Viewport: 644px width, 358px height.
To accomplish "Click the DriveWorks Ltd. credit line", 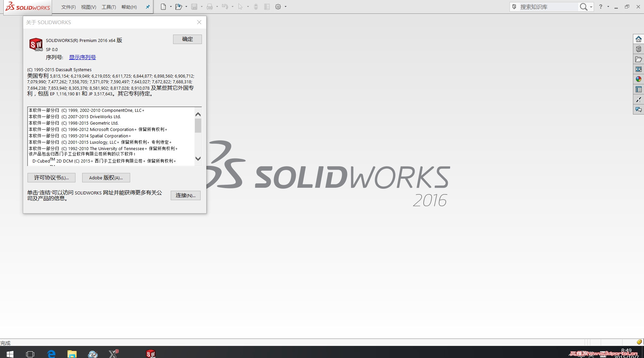I will 75,117.
